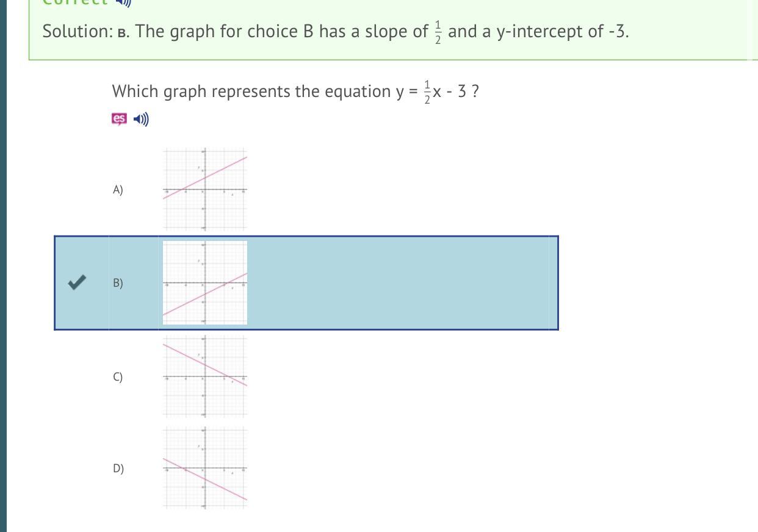Select the graph thumbnail for choice D

click(x=205, y=468)
